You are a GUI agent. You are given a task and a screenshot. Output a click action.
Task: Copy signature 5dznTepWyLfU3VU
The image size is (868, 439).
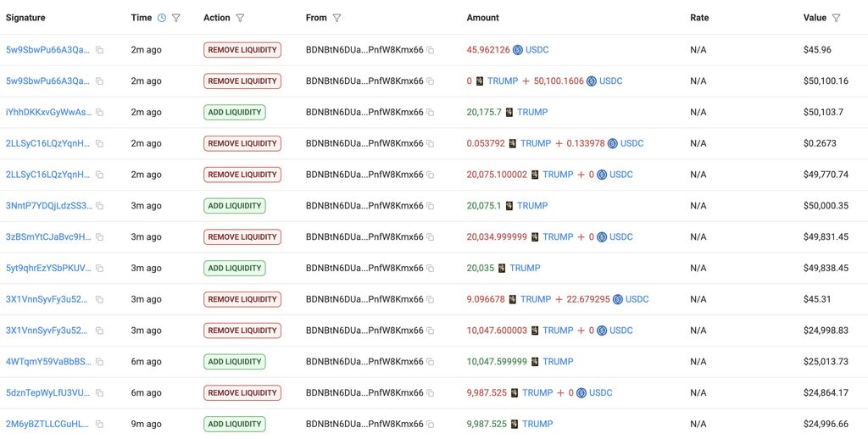tap(100, 393)
